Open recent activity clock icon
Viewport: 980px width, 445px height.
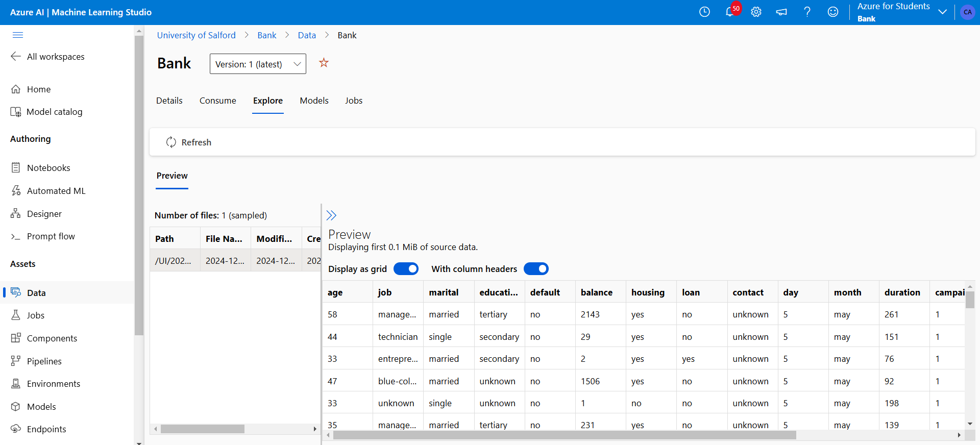point(704,12)
